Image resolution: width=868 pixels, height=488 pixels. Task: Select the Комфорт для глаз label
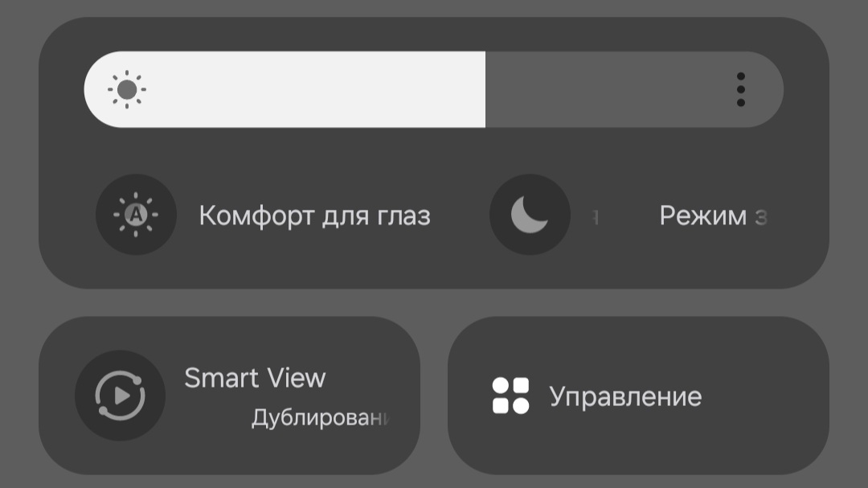tap(314, 215)
